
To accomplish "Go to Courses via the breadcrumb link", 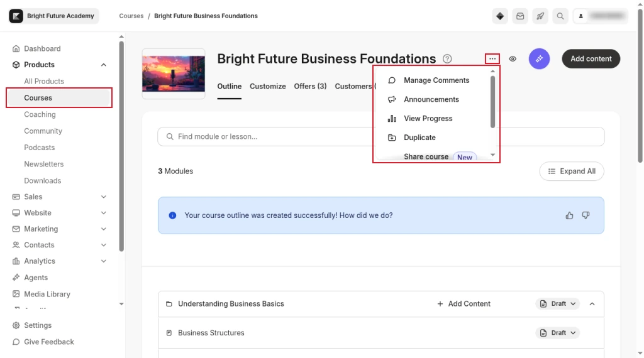I will tap(131, 16).
